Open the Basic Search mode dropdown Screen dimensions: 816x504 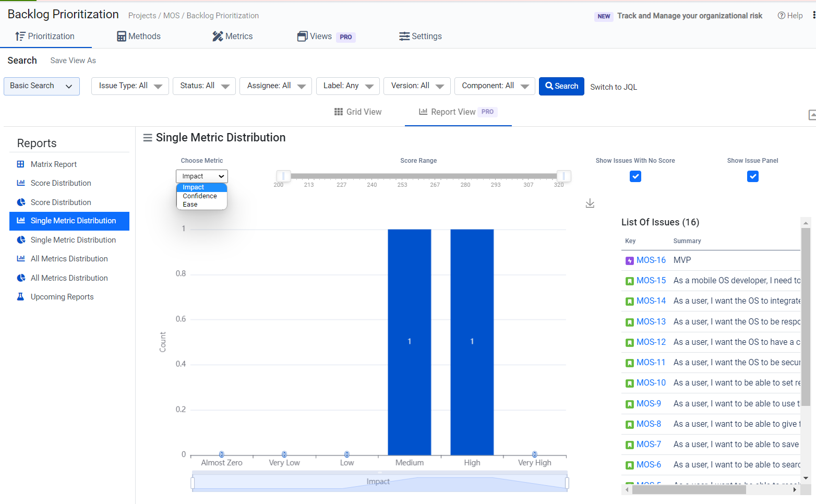click(41, 86)
